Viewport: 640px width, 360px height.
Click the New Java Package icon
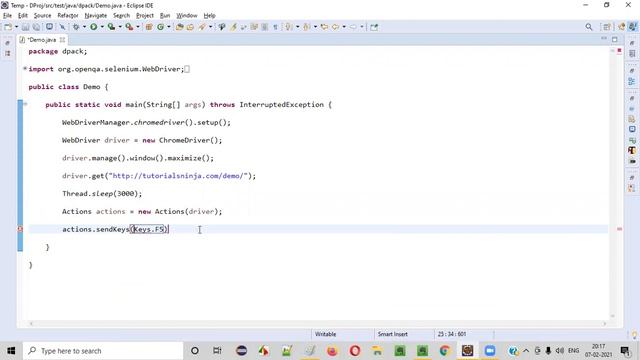pos(149,27)
